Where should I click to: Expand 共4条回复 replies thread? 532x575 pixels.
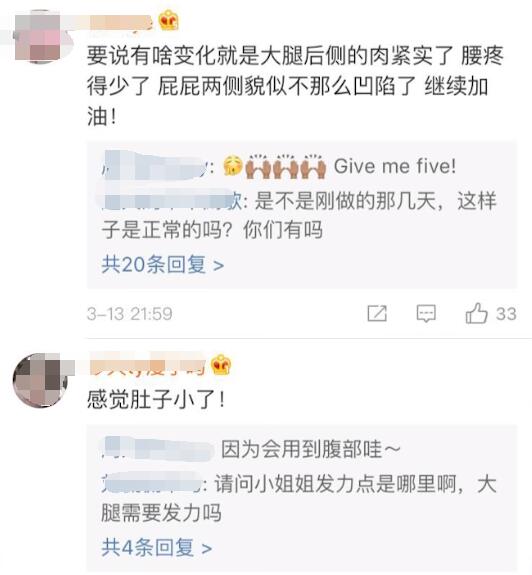click(157, 548)
